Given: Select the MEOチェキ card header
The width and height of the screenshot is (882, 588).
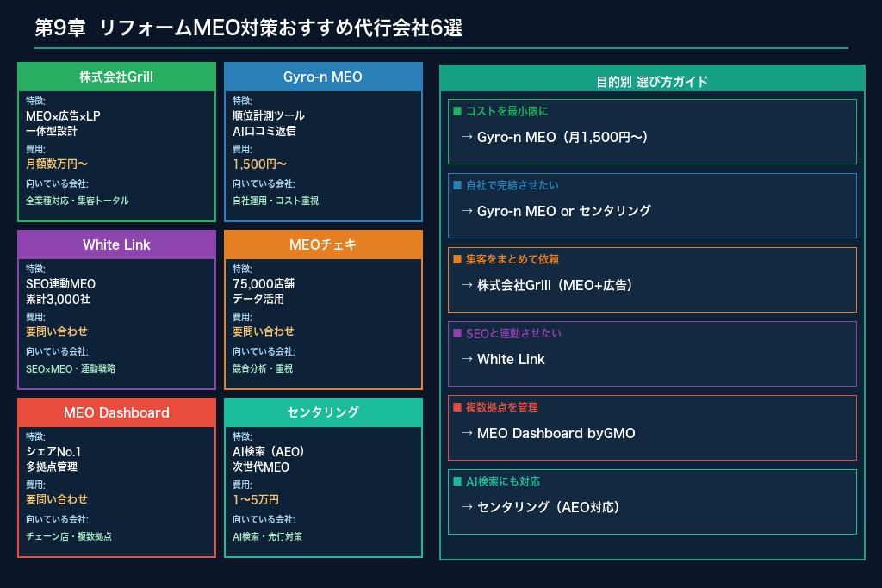Looking at the screenshot, I should click(x=323, y=245).
